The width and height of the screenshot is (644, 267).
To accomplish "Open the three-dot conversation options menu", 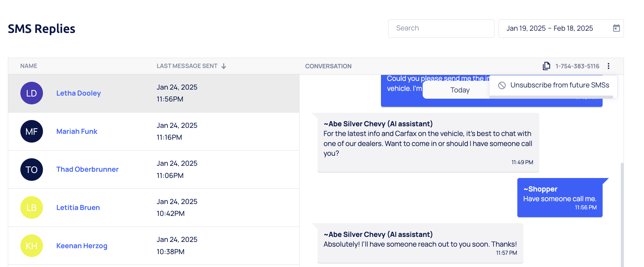I will [608, 66].
